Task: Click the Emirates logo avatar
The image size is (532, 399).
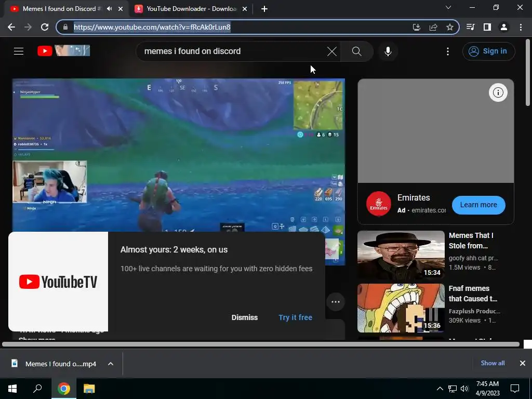Action: tap(379, 204)
